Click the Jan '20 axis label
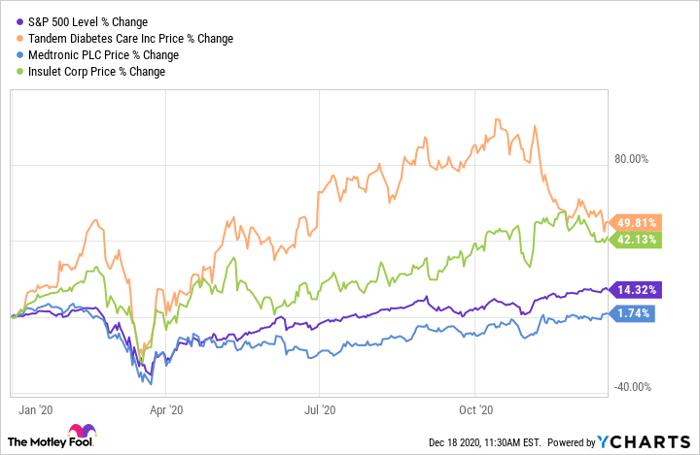The width and height of the screenshot is (700, 455). tap(36, 408)
